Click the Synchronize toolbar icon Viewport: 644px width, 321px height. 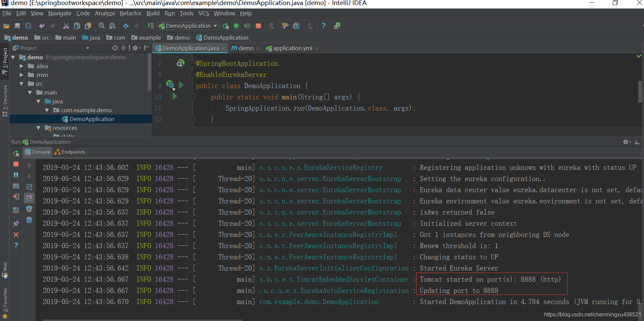(28, 26)
